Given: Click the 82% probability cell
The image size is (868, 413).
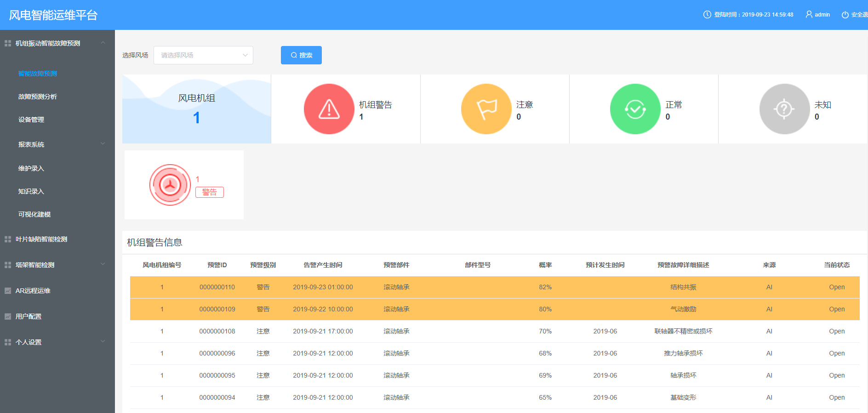Looking at the screenshot, I should (545, 287).
